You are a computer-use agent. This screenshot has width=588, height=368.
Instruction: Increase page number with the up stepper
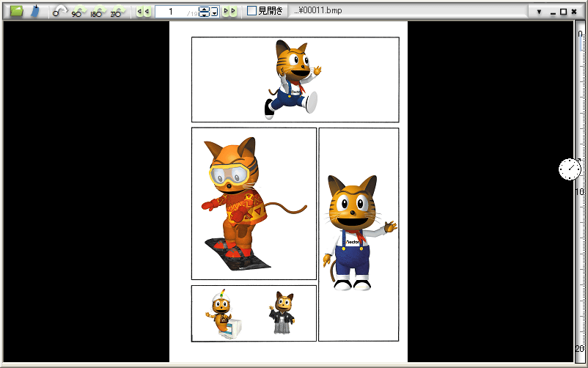[204, 9]
